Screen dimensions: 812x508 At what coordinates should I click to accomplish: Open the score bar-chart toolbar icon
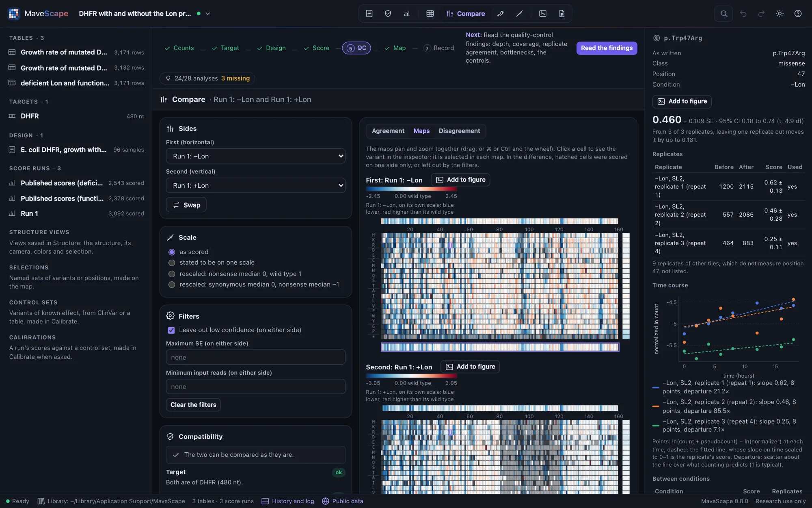[406, 13]
